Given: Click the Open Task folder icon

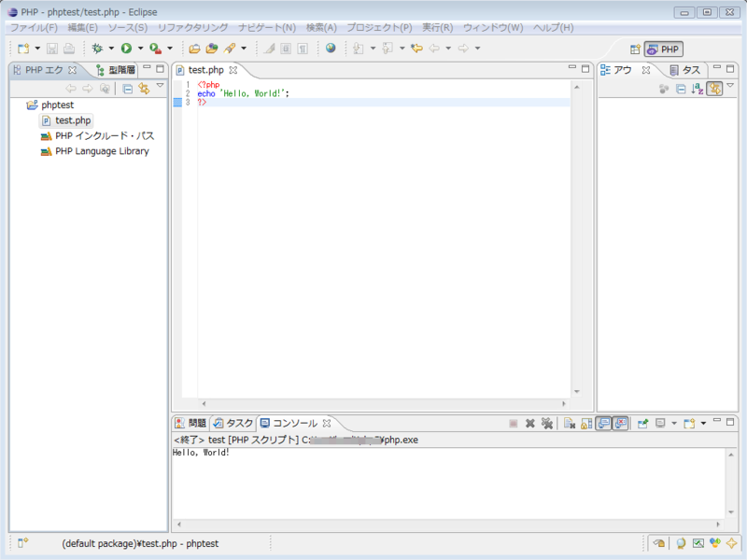Looking at the screenshot, I should [x=212, y=49].
